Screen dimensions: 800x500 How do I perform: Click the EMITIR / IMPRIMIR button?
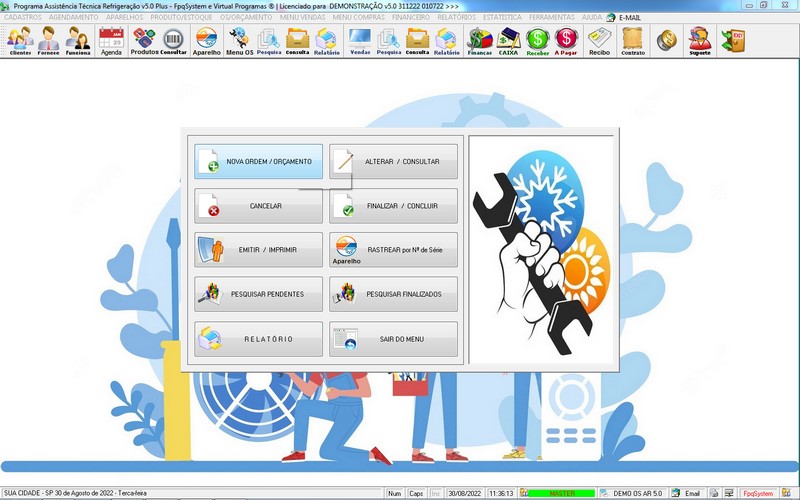tap(258, 250)
